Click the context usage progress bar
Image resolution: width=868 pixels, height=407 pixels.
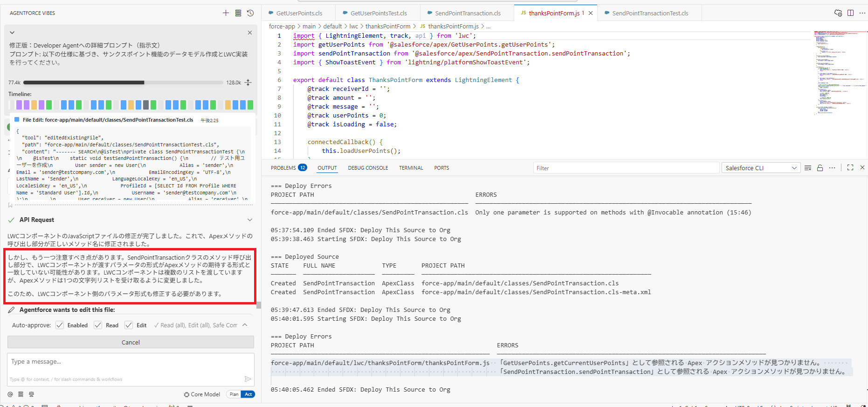(x=123, y=83)
